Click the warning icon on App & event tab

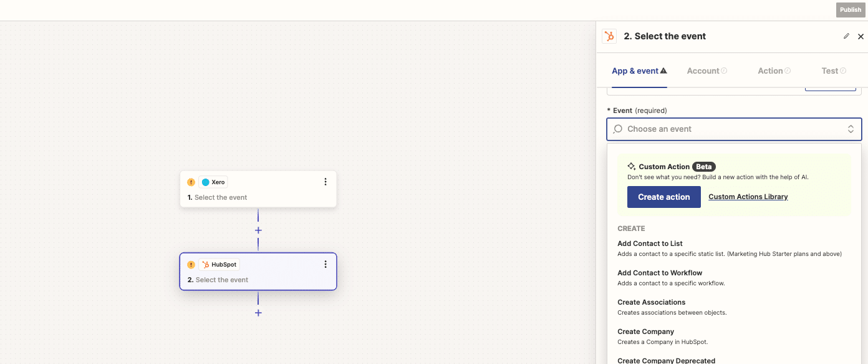[x=663, y=71]
